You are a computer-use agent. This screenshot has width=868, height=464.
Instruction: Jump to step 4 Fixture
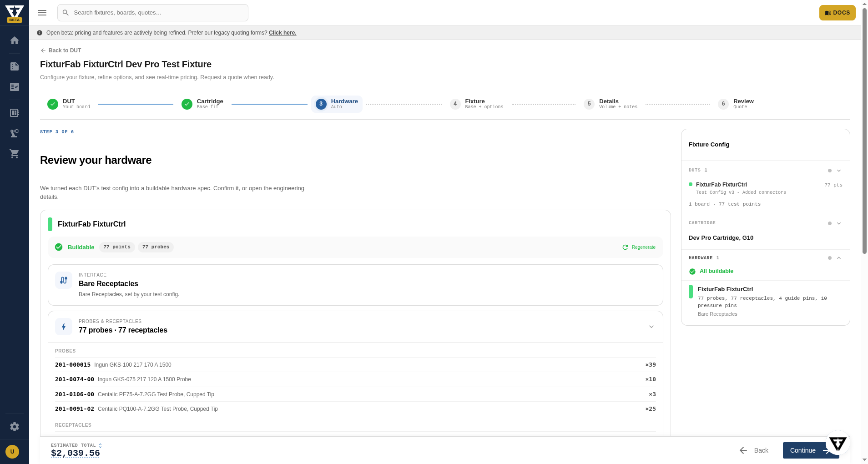477,104
